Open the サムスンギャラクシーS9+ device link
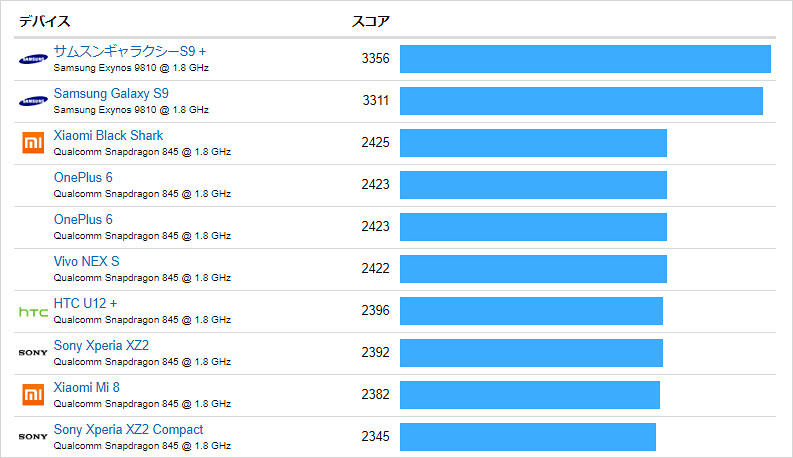 (x=129, y=51)
